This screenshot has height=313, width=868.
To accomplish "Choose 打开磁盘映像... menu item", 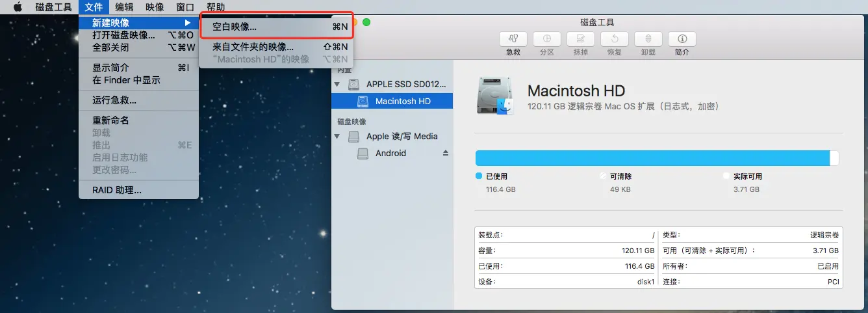I will pyautogui.click(x=138, y=35).
